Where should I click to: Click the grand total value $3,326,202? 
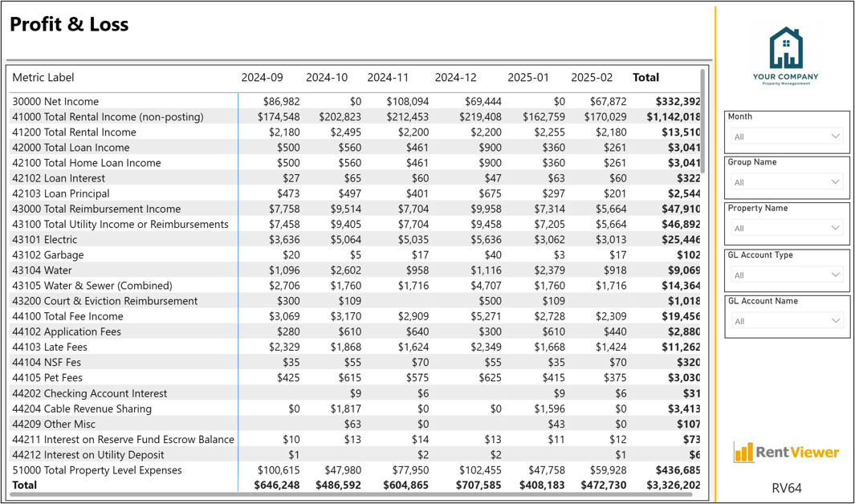[674, 485]
